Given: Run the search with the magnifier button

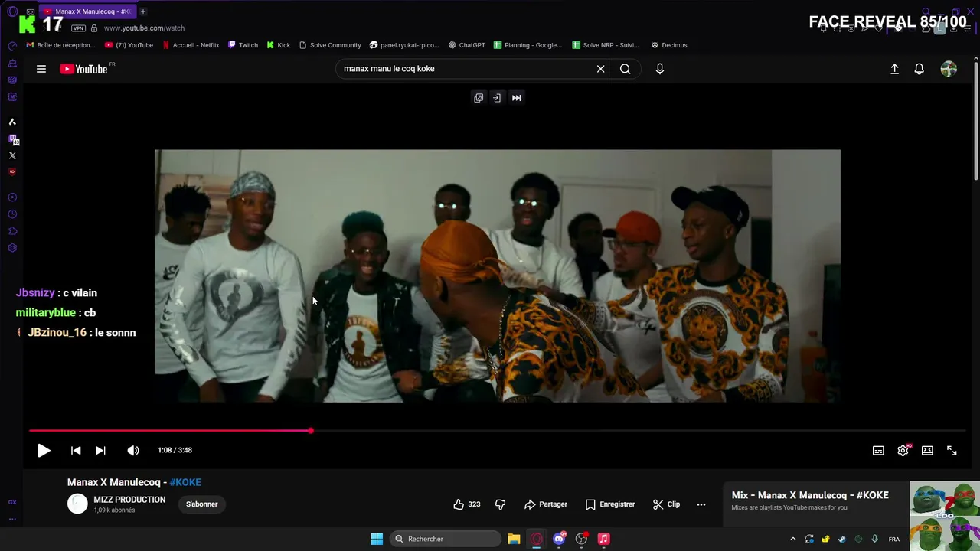Looking at the screenshot, I should pos(626,69).
